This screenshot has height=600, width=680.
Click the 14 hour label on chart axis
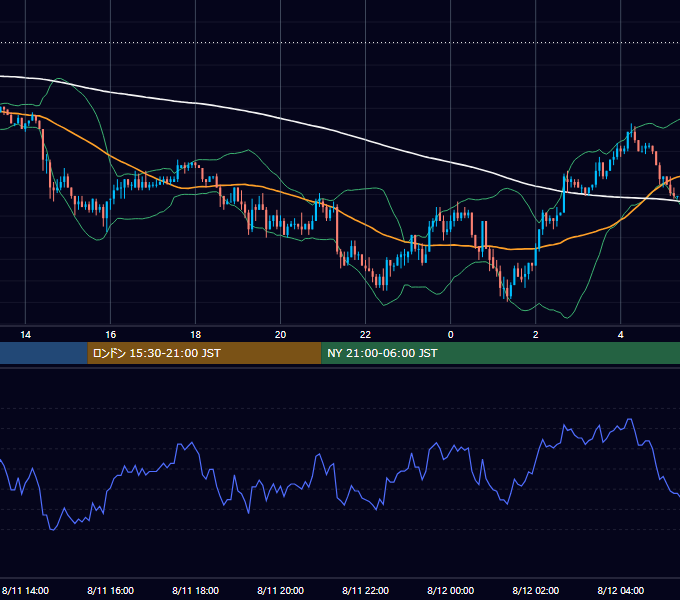26,335
